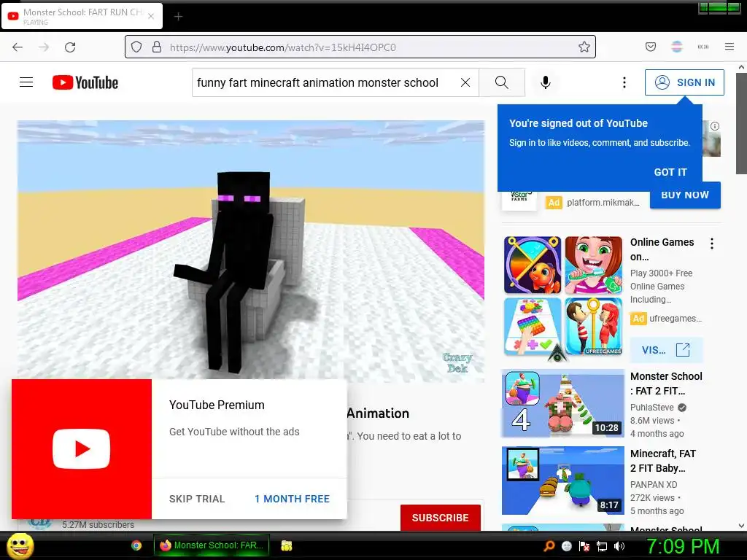Open a new tab with the plus button
Image resolution: width=747 pixels, height=560 pixels.
[x=178, y=17]
